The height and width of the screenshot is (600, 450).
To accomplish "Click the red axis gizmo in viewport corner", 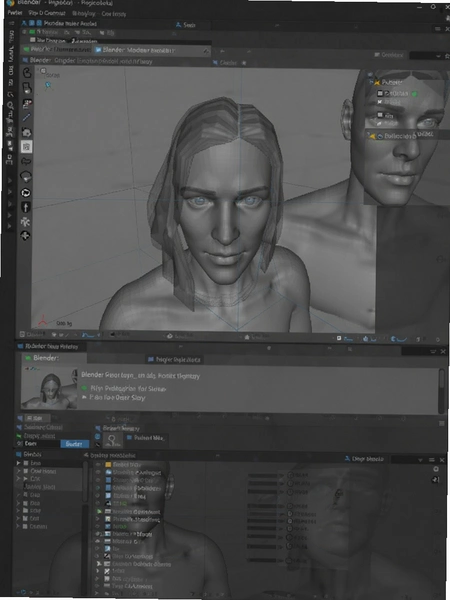I will 44,319.
